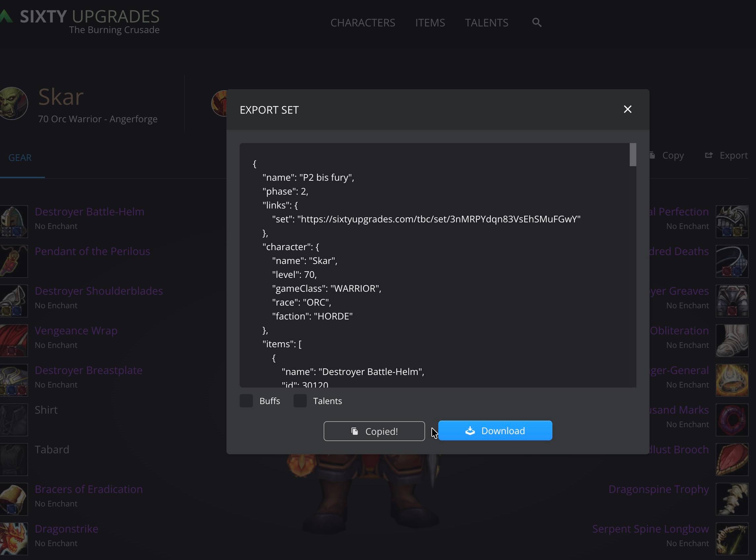756x560 pixels.
Task: Click the empty Tabard slot icon
Action: (13, 459)
